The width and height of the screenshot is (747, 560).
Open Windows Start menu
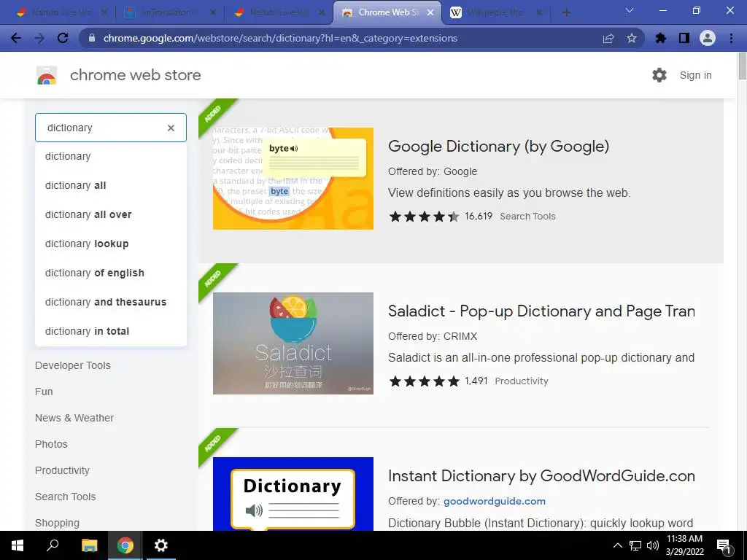18,545
